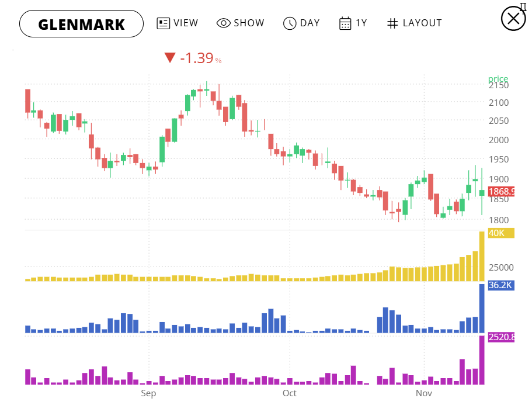Click the -1.39% change text

point(197,57)
